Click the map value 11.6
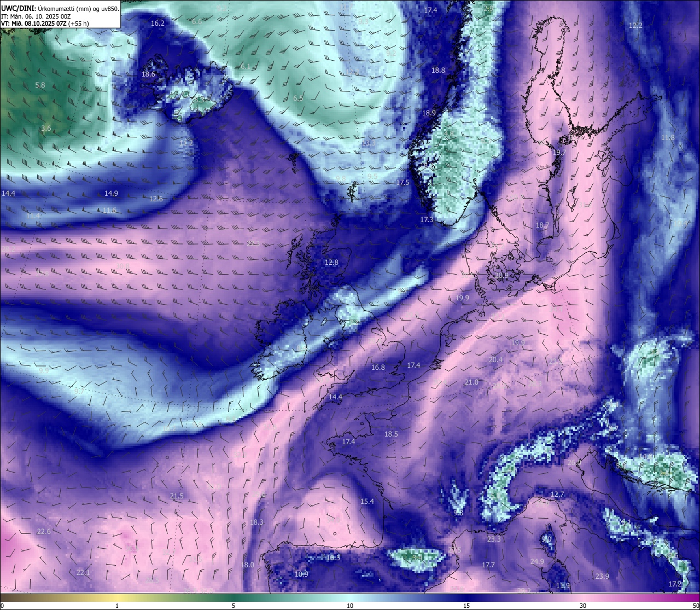The width and height of the screenshot is (700, 610). (x=109, y=210)
